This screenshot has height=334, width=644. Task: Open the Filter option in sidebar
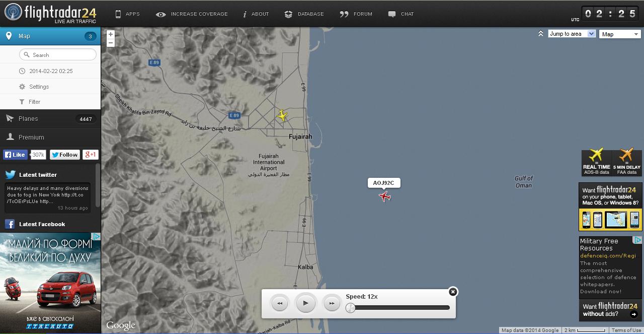(x=34, y=102)
